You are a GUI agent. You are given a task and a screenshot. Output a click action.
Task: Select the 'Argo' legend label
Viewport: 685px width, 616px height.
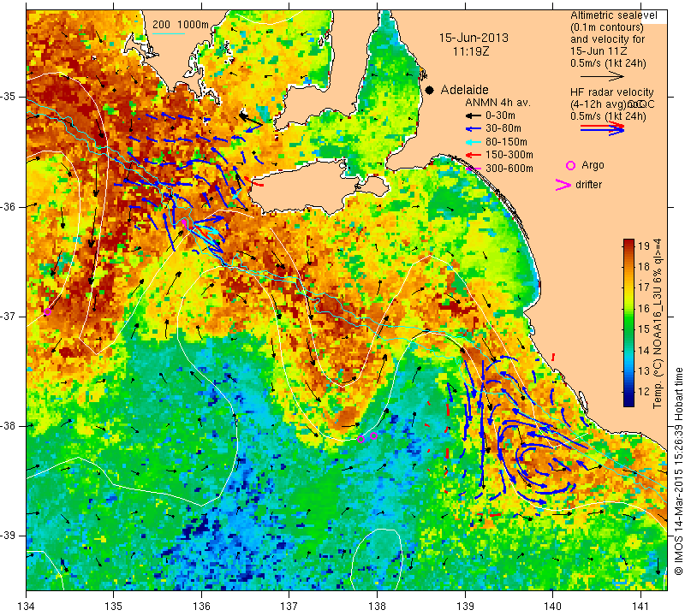pos(593,165)
